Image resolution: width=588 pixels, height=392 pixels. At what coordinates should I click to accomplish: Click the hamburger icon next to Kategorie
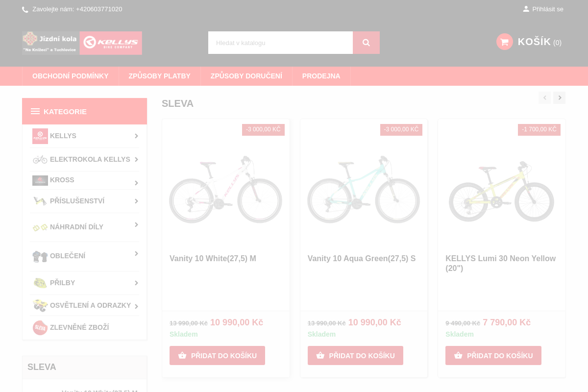tap(35, 111)
